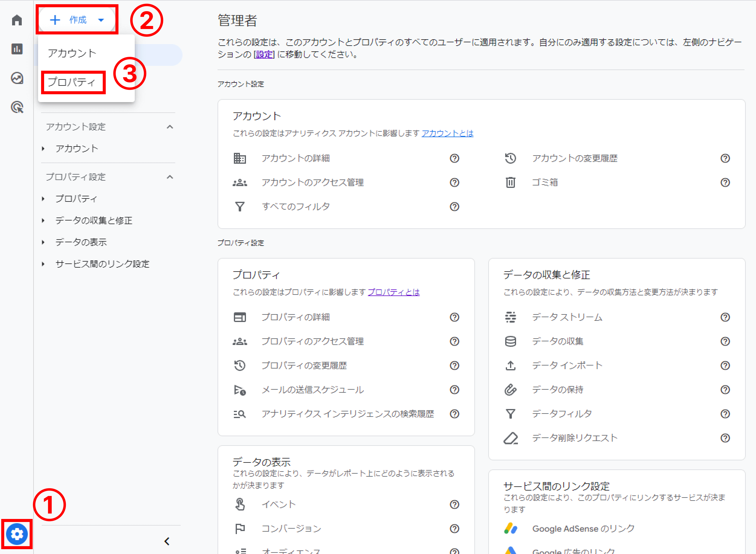Viewport: 756px width, 554px height.
Task: Expand the アカウント tree item
Action: point(43,149)
